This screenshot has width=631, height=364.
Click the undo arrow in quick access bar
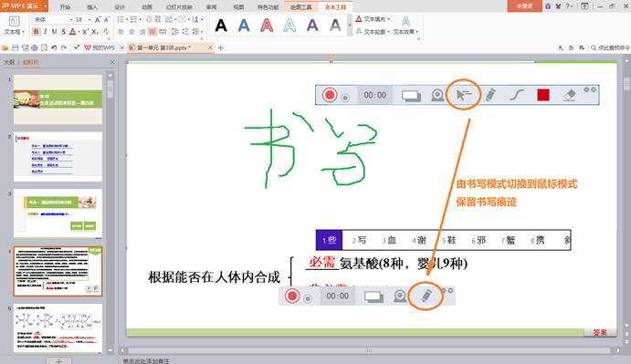(x=54, y=47)
